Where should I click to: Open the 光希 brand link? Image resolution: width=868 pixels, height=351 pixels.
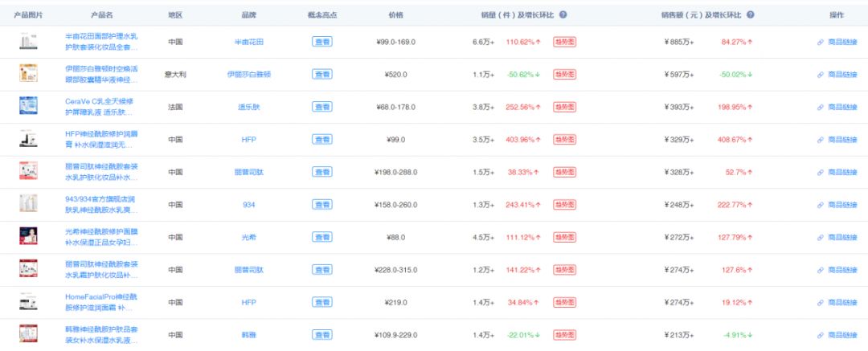tap(249, 238)
